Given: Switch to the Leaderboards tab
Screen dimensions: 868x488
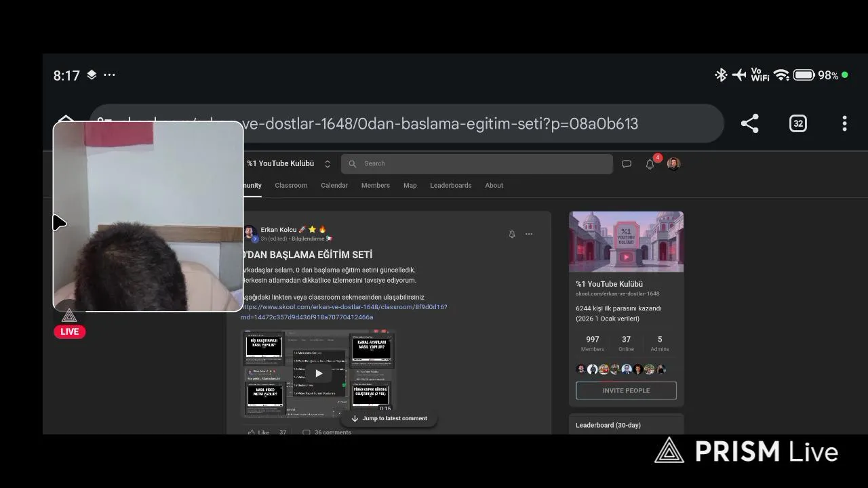Looking at the screenshot, I should point(451,185).
